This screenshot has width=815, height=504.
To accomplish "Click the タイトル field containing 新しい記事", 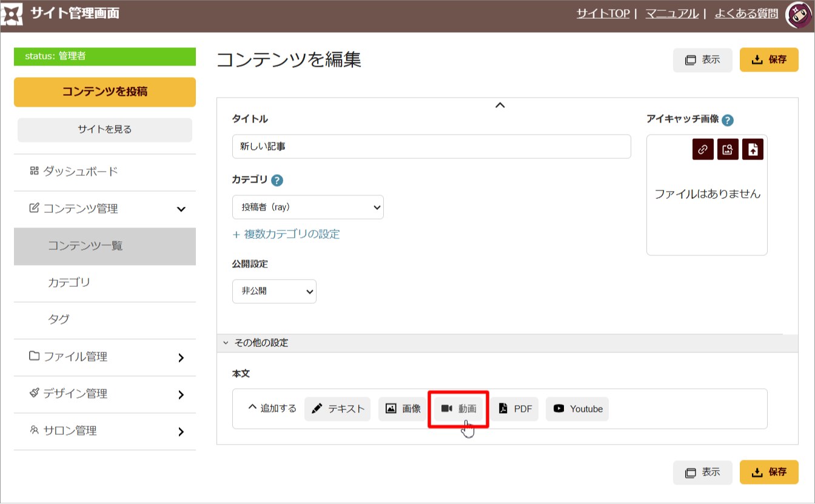I will click(431, 147).
